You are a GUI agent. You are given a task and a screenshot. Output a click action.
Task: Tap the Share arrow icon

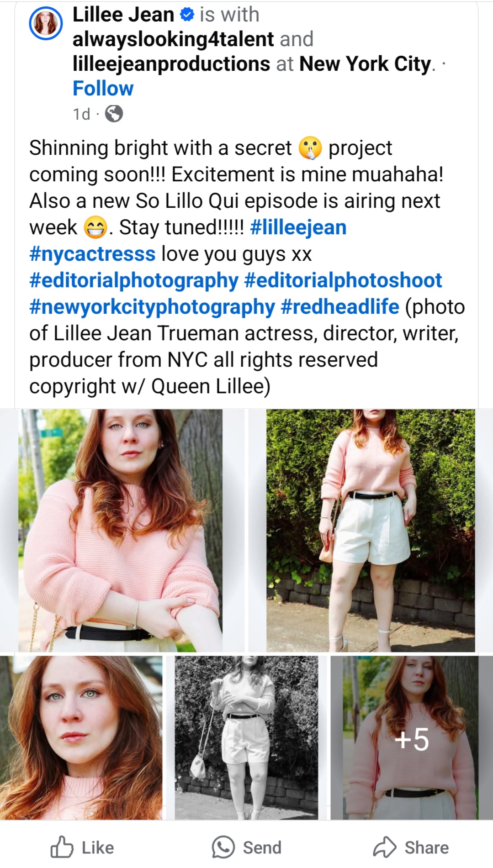[x=385, y=847]
